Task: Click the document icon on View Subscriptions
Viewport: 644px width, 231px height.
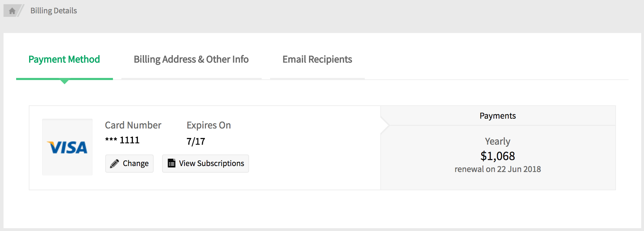Action: 171,163
